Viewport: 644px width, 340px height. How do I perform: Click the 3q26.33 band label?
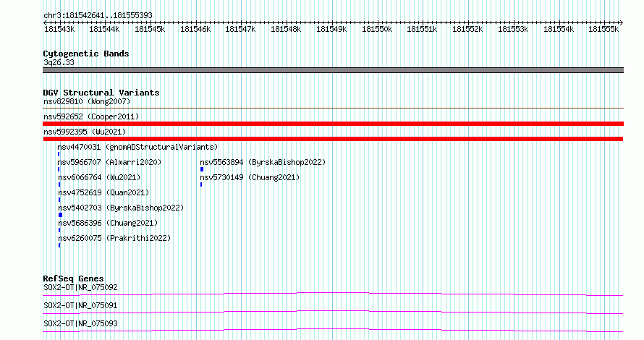[x=59, y=63]
